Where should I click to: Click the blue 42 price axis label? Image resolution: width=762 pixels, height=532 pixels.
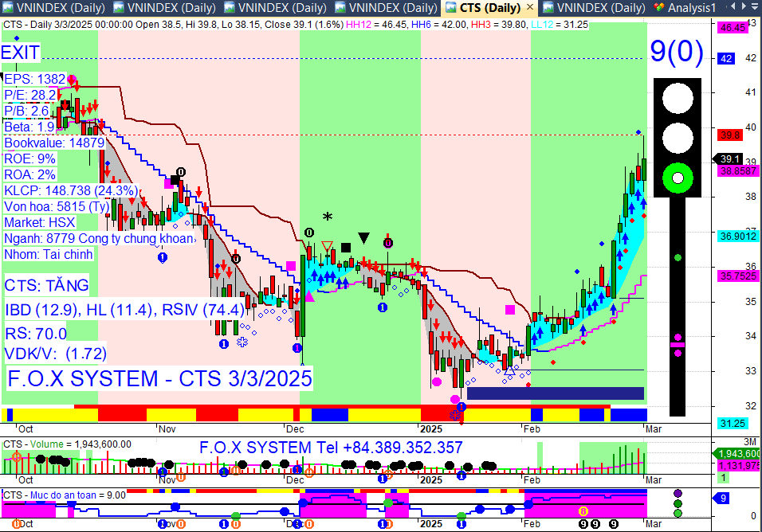(726, 59)
